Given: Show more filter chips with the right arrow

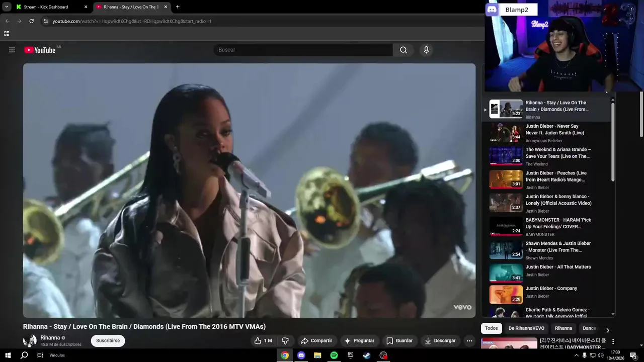Looking at the screenshot, I should (x=607, y=330).
